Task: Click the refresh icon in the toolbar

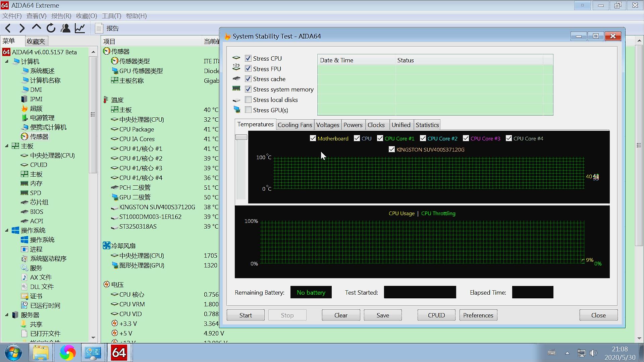Action: point(51,28)
